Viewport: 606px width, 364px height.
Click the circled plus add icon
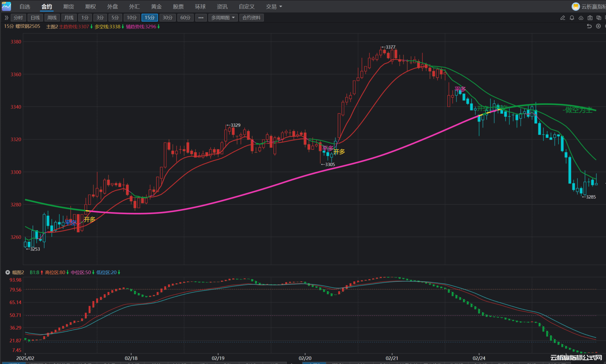[x=598, y=26]
